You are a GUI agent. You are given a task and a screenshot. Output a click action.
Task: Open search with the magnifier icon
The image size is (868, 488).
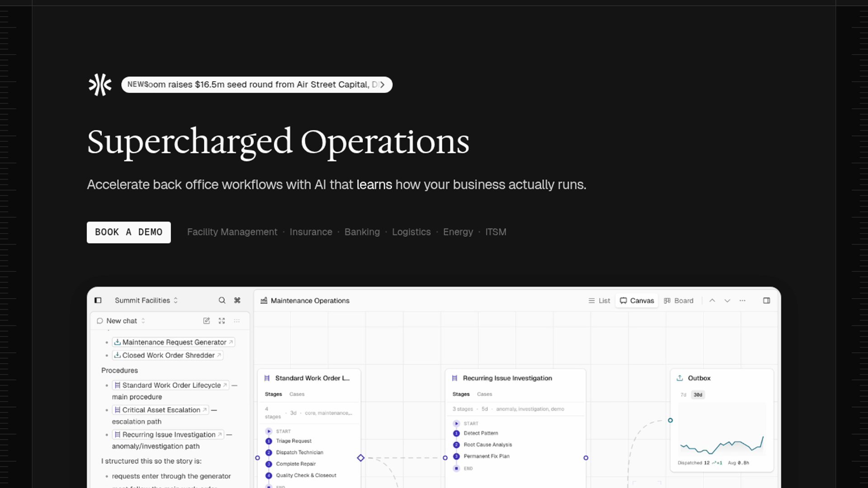(x=222, y=300)
